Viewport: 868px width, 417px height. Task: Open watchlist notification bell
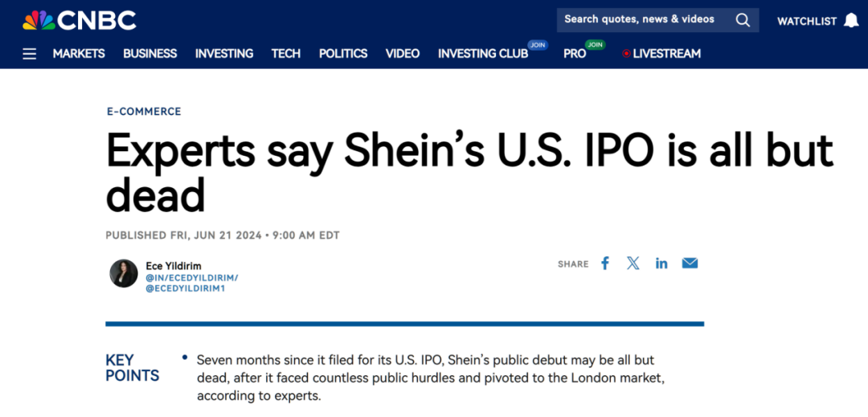851,21
